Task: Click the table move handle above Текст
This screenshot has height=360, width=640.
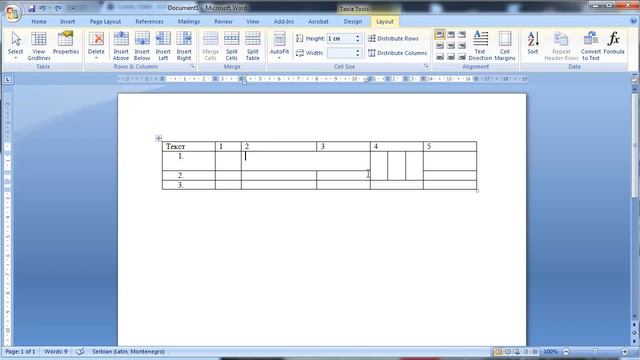Action: coord(158,138)
